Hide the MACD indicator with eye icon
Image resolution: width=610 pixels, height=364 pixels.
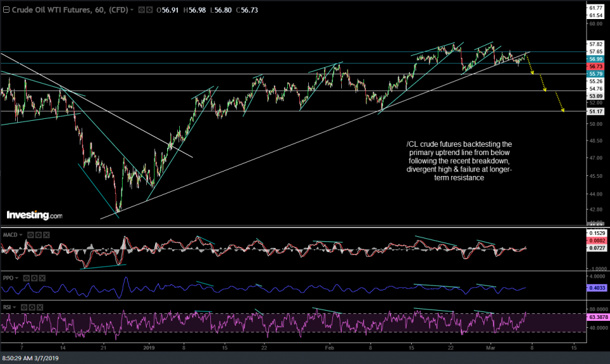tap(30, 235)
